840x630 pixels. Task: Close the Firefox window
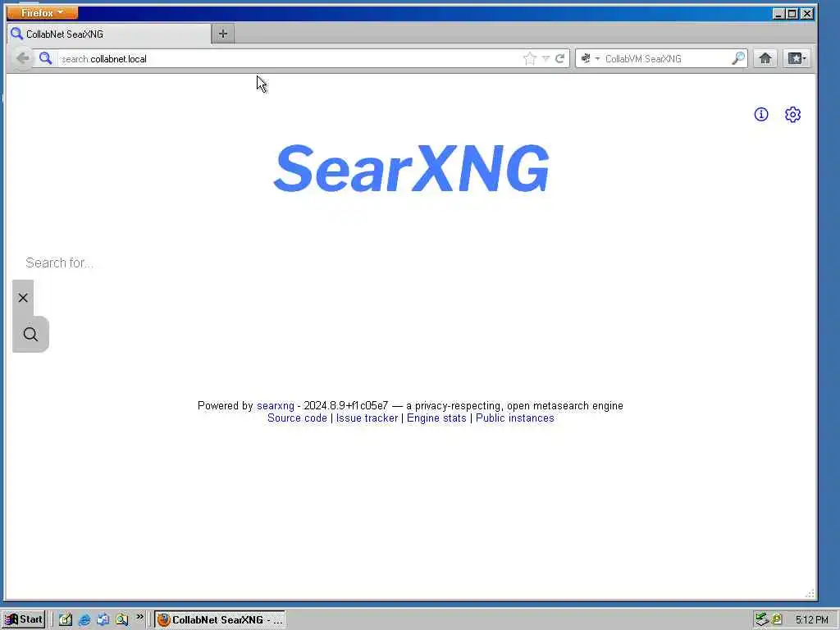point(807,13)
